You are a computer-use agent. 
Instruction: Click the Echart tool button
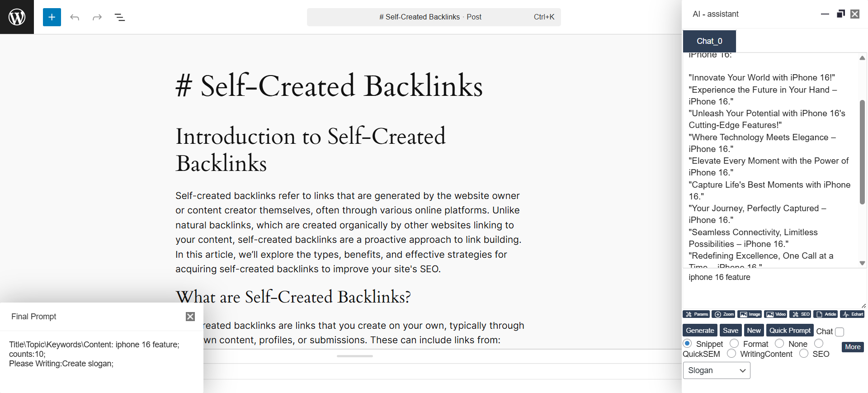853,314
